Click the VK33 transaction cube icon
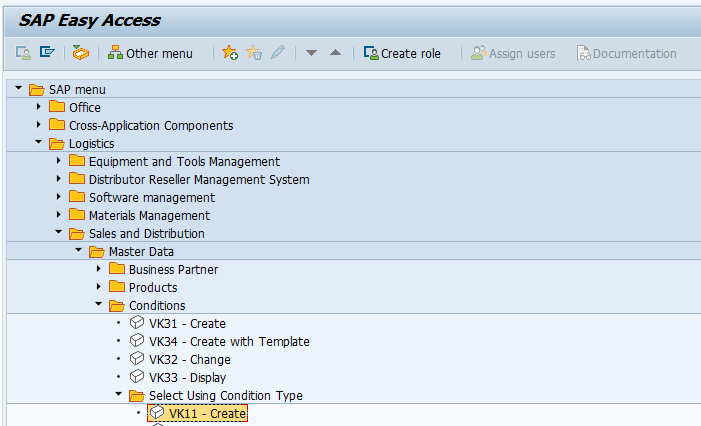Image resolution: width=701 pixels, height=426 pixels. click(137, 376)
